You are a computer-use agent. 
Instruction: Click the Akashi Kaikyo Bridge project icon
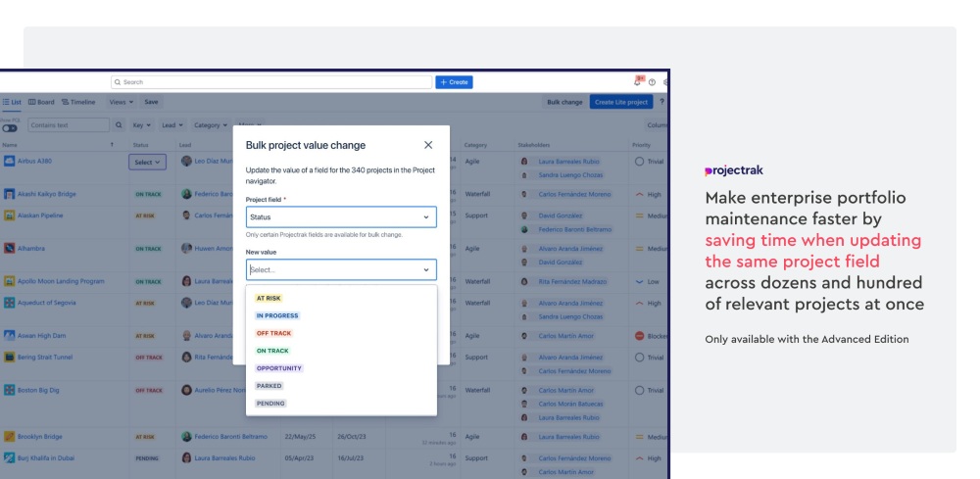(x=9, y=194)
